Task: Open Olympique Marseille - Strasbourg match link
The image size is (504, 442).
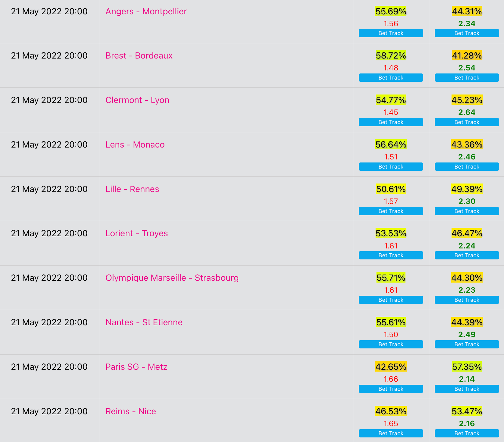Action: (x=172, y=278)
